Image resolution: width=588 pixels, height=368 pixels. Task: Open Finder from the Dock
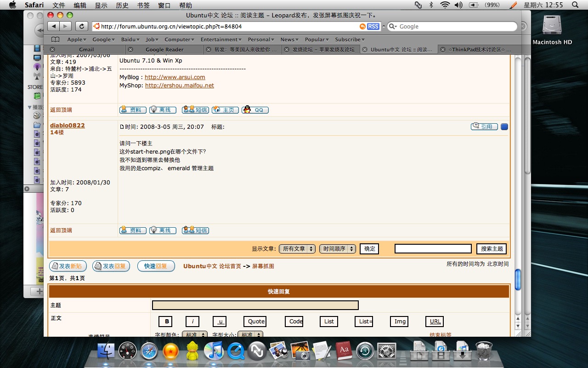coord(106,351)
